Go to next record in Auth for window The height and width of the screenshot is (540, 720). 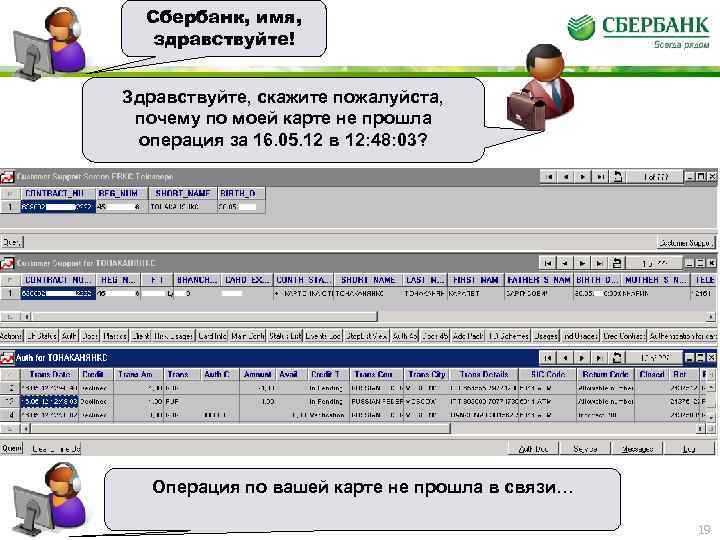tap(582, 357)
